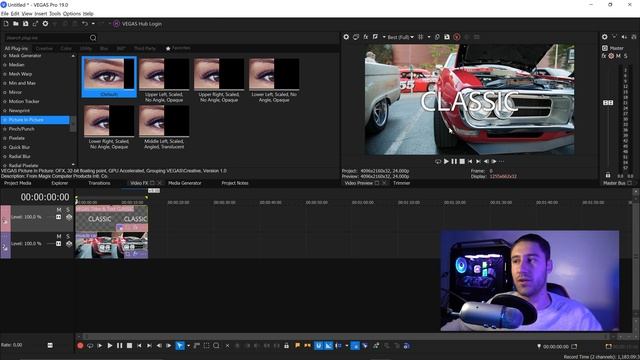Select Mask Generator in plug-in list
The height and width of the screenshot is (360, 640).
25,56
